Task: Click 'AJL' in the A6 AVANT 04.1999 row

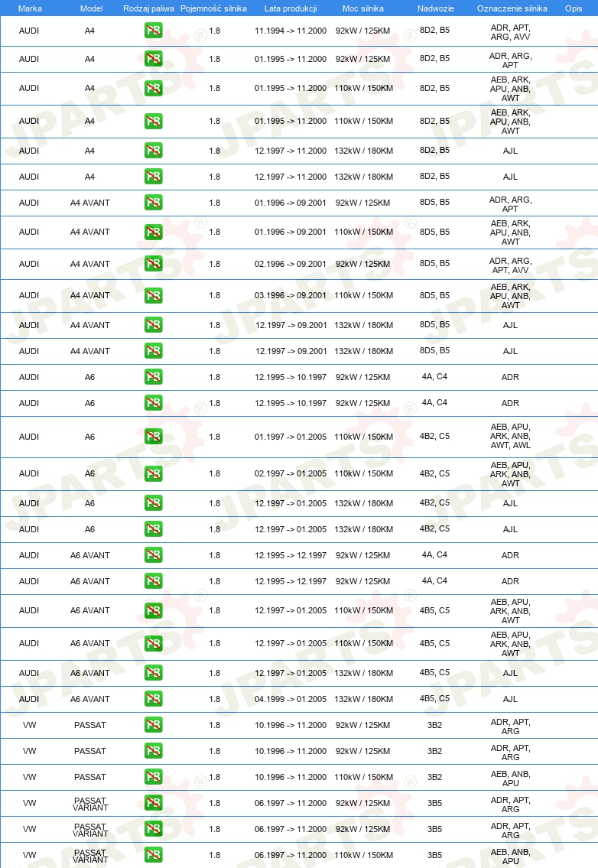Action: coord(511,699)
